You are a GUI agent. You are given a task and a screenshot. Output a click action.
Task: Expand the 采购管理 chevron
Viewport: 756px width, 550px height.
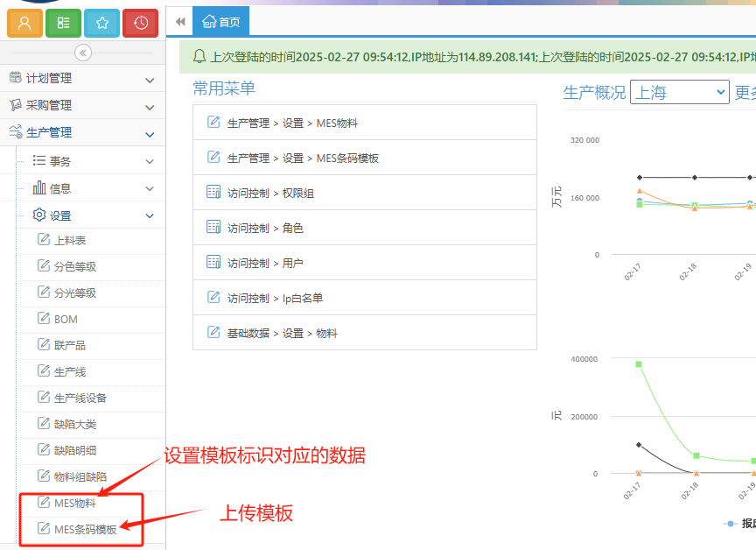click(x=150, y=107)
